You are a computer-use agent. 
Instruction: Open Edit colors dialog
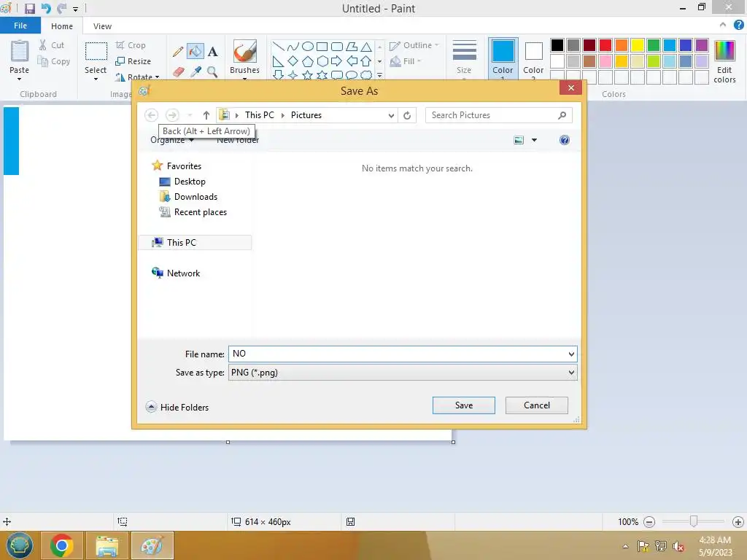(x=724, y=62)
